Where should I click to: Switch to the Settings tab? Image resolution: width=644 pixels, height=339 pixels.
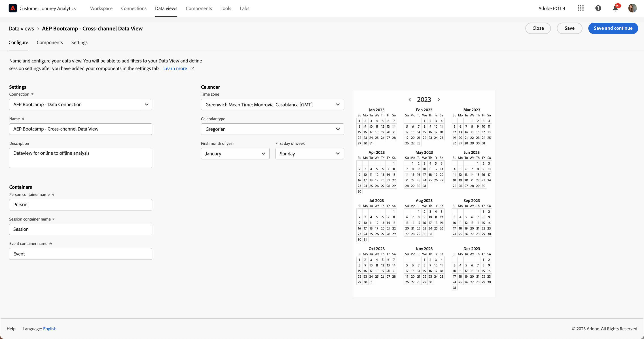point(79,43)
